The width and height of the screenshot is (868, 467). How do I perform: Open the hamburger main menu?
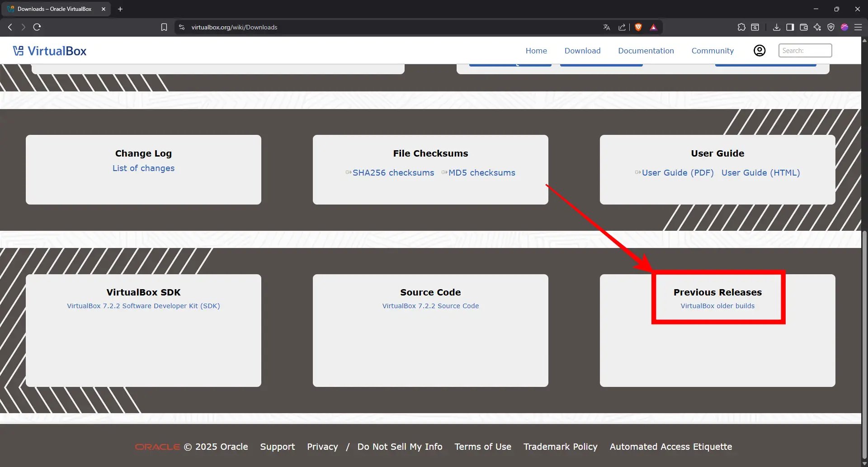[x=858, y=27]
